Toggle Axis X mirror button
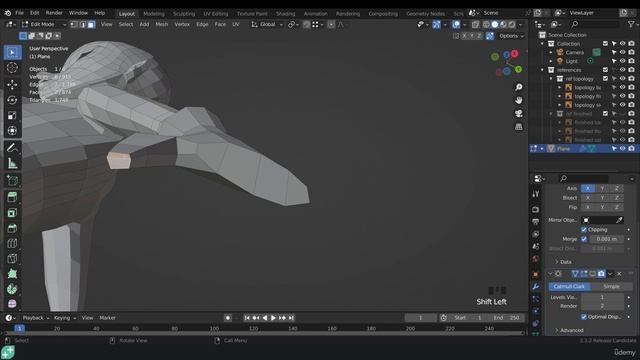The height and width of the screenshot is (360, 640). point(588,188)
